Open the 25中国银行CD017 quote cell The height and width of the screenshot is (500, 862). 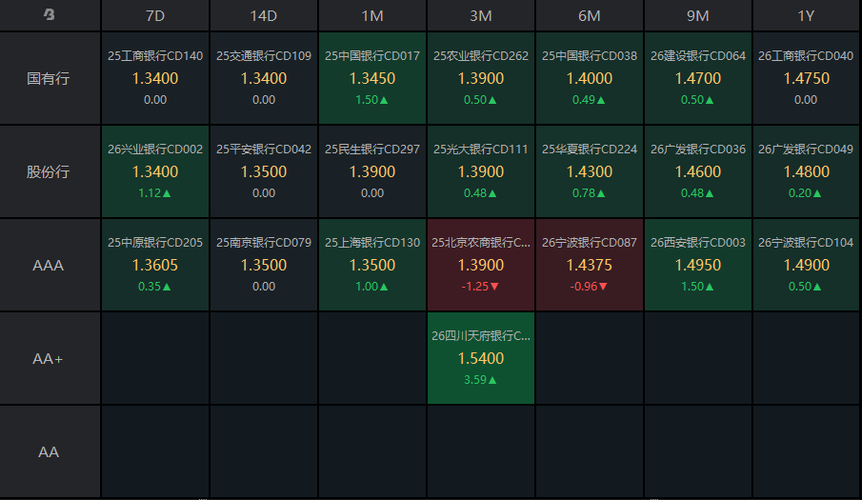pyautogui.click(x=372, y=78)
